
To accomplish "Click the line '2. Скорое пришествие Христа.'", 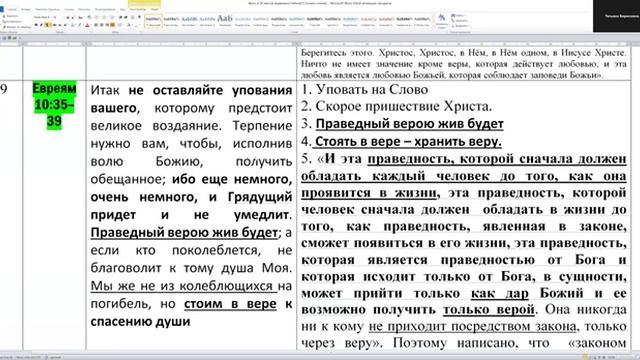I will [x=397, y=107].
